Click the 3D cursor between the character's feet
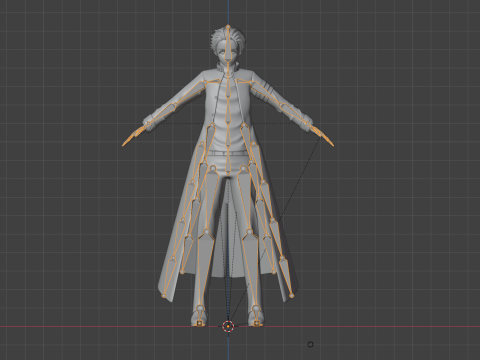Image resolution: width=480 pixels, height=360 pixels. [x=228, y=326]
